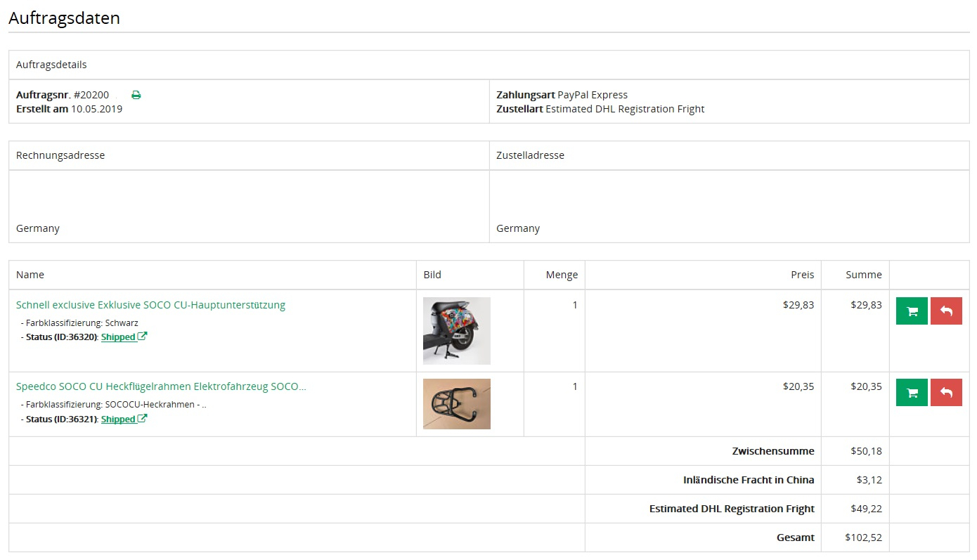977x560 pixels.
Task: Click the Name column header
Action: [30, 275]
